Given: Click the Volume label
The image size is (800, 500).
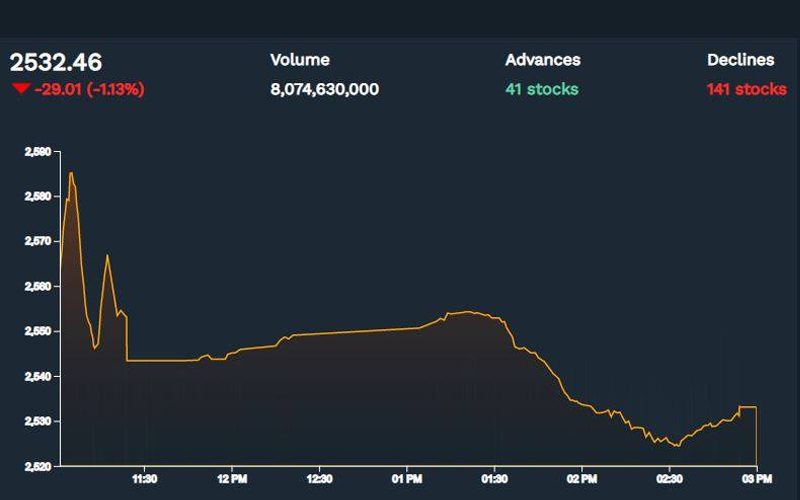Looking at the screenshot, I should pos(299,60).
